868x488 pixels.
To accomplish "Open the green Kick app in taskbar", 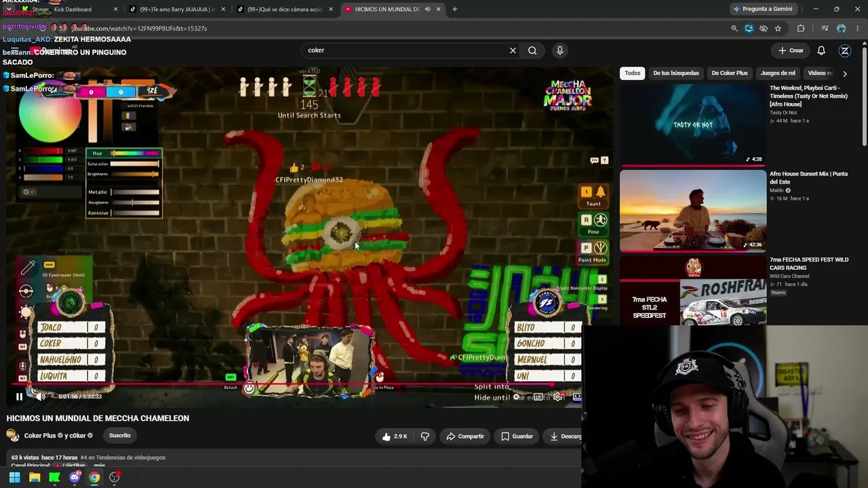I will click(x=54, y=477).
